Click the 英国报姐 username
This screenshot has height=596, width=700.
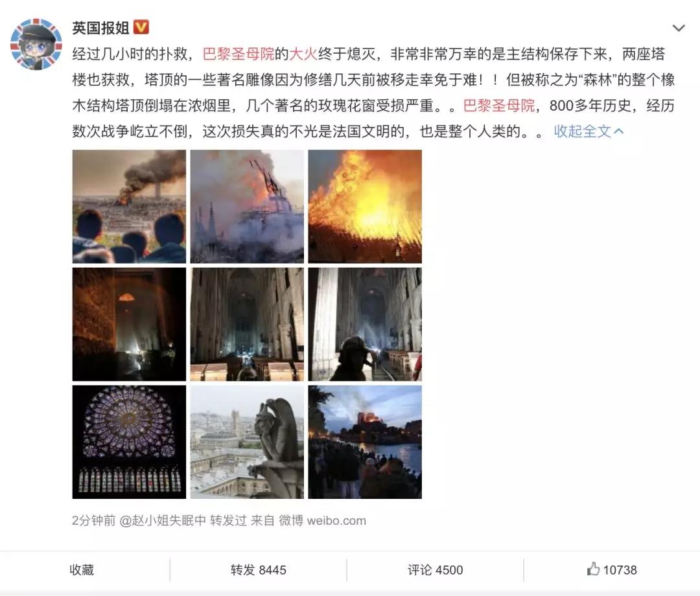pos(101,28)
